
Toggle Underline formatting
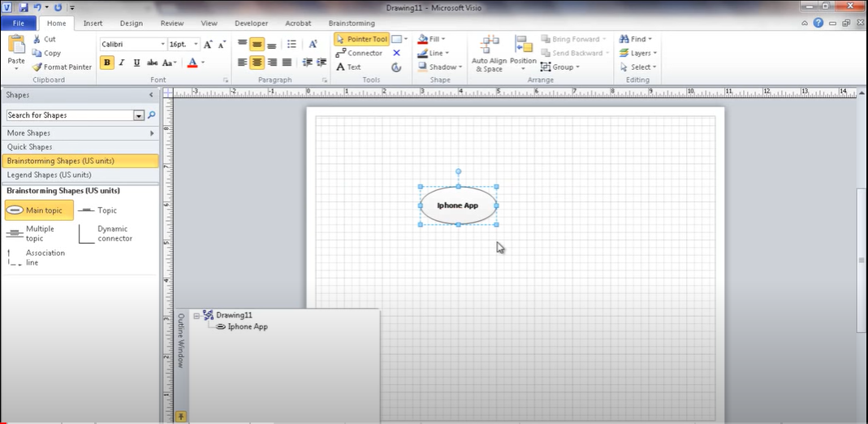coord(136,63)
